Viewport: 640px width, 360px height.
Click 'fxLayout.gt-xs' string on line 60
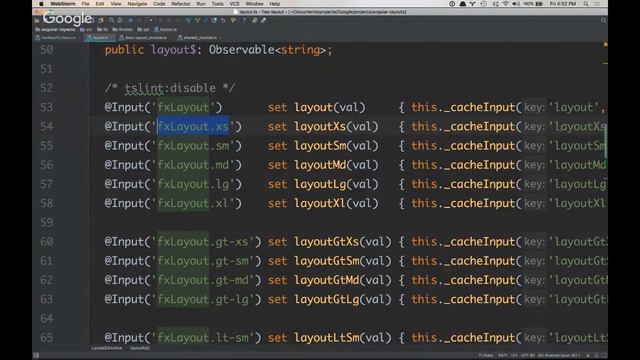point(203,242)
